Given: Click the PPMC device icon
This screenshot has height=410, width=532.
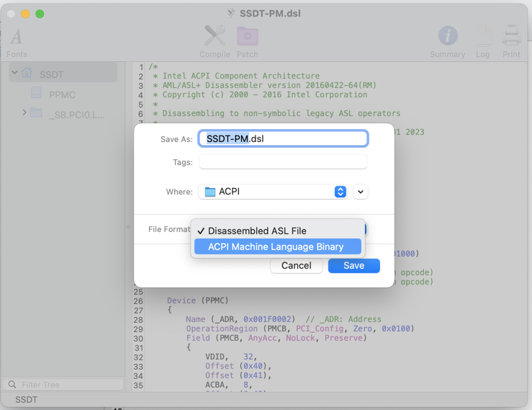Looking at the screenshot, I should (x=36, y=93).
